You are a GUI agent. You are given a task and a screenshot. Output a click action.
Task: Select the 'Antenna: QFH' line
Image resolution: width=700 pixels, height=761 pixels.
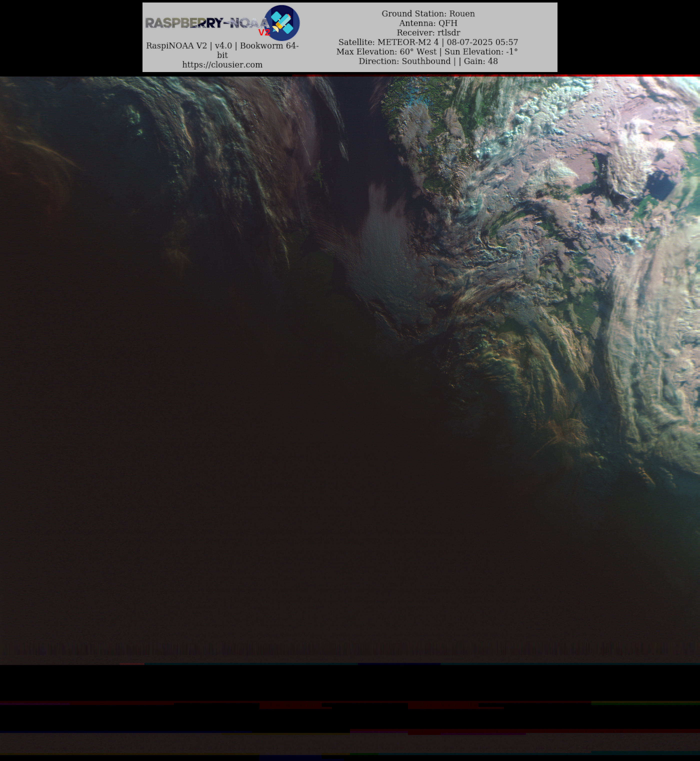coord(428,23)
